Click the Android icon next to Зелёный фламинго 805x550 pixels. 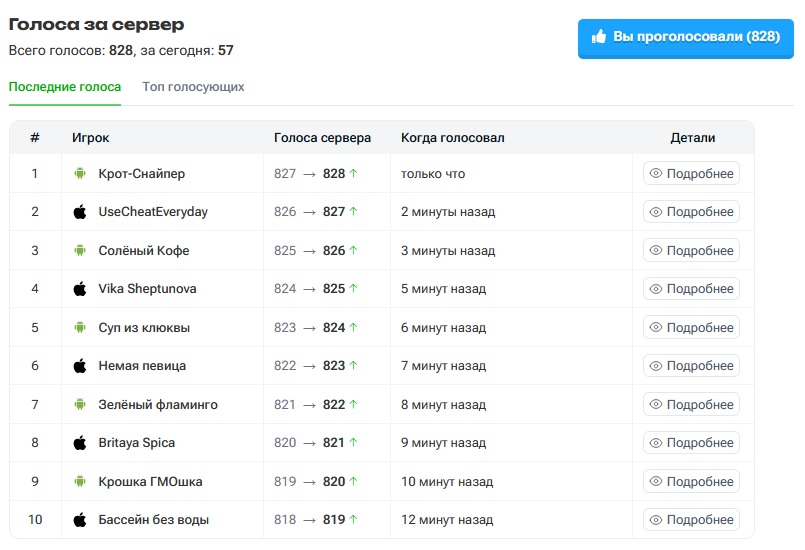pos(80,405)
